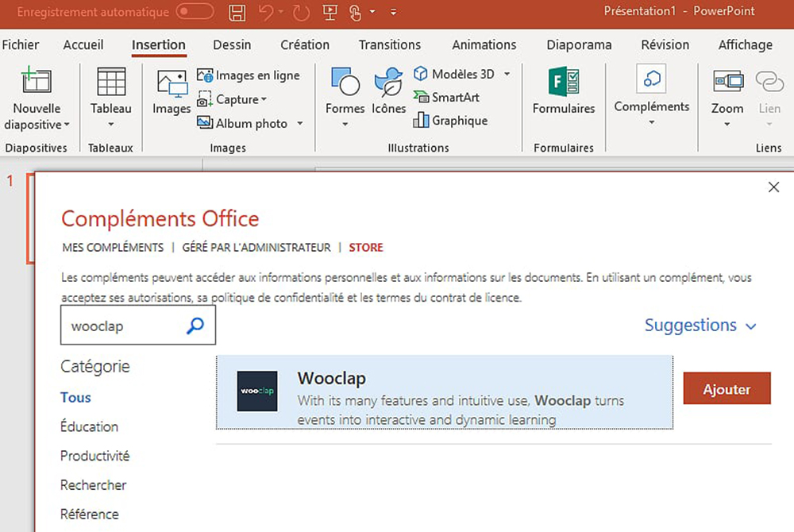Open the Suggestions sort dropdown
The height and width of the screenshot is (532, 794).
[x=700, y=325]
